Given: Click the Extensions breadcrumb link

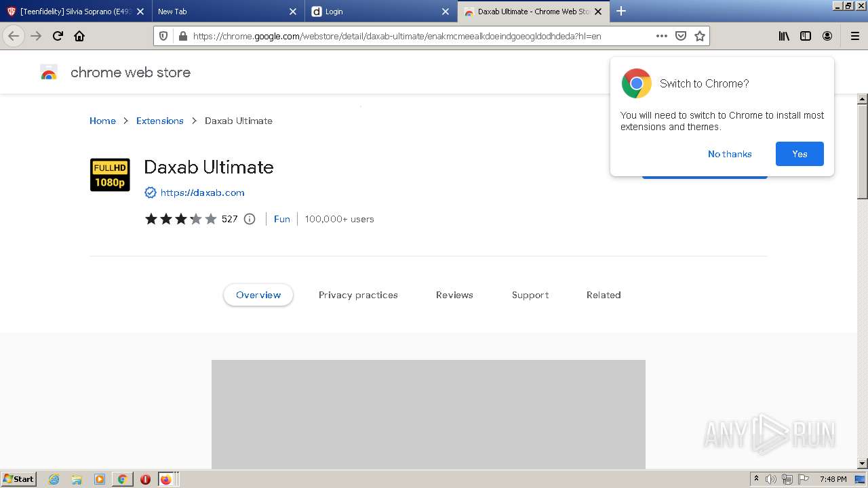Looking at the screenshot, I should (160, 121).
